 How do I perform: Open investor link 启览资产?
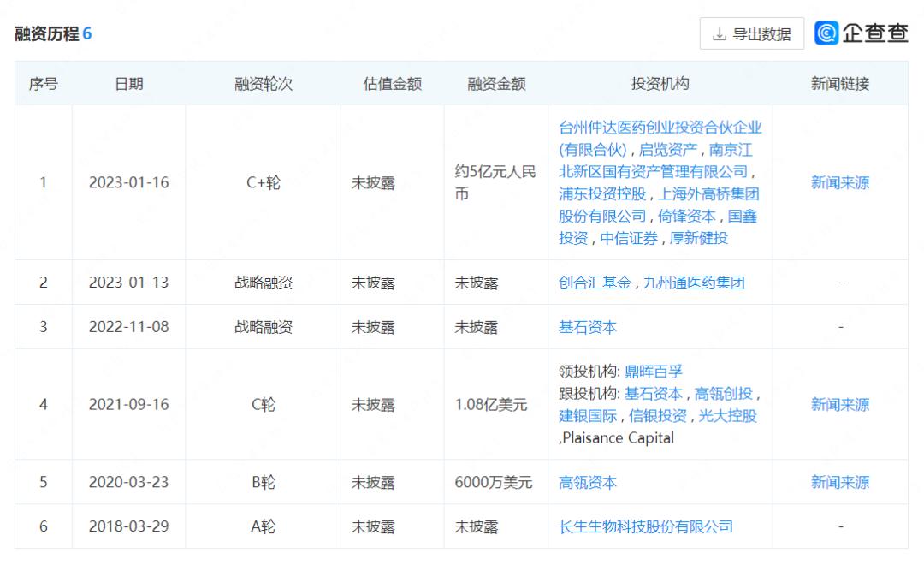click(667, 150)
